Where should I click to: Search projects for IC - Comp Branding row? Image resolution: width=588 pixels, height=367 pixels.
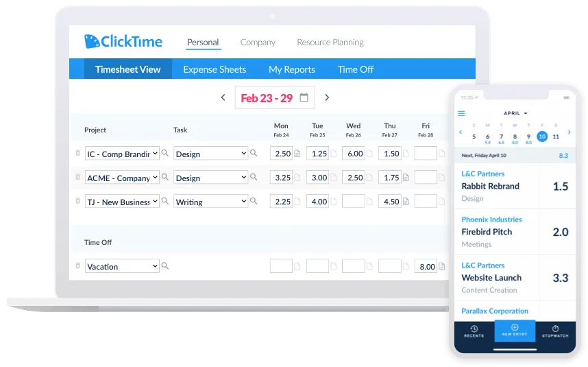164,153
